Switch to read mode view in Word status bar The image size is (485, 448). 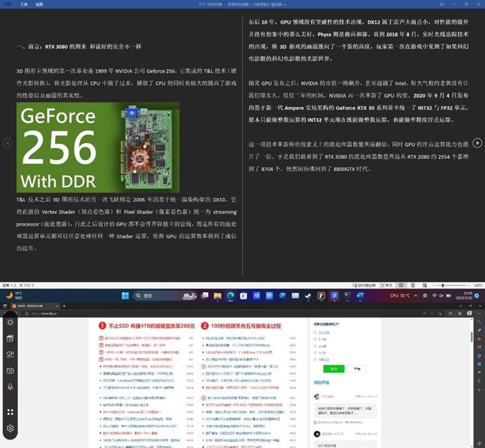coord(401,286)
